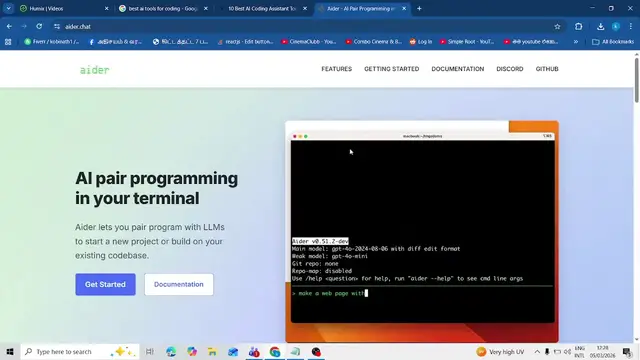Click the aider logo

pos(94,70)
